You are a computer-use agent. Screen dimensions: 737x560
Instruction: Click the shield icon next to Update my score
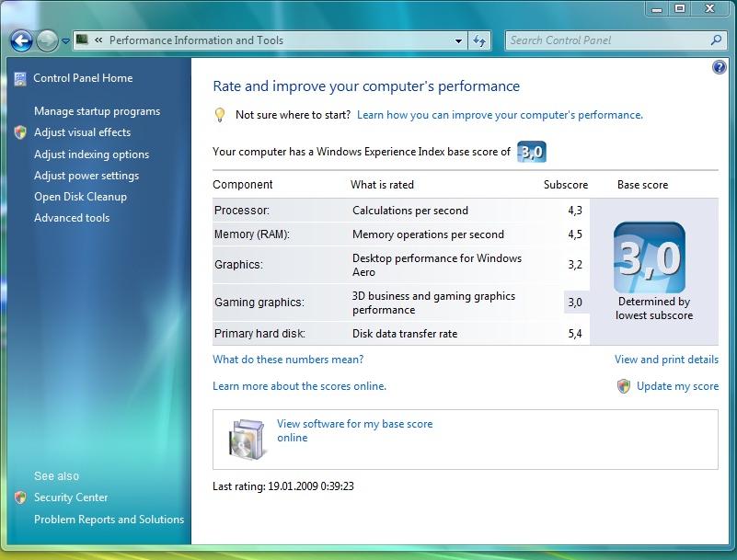click(624, 386)
